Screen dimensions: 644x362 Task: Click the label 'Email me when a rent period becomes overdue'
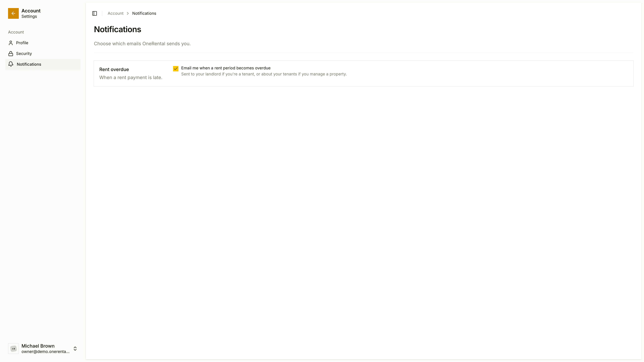pyautogui.click(x=226, y=68)
